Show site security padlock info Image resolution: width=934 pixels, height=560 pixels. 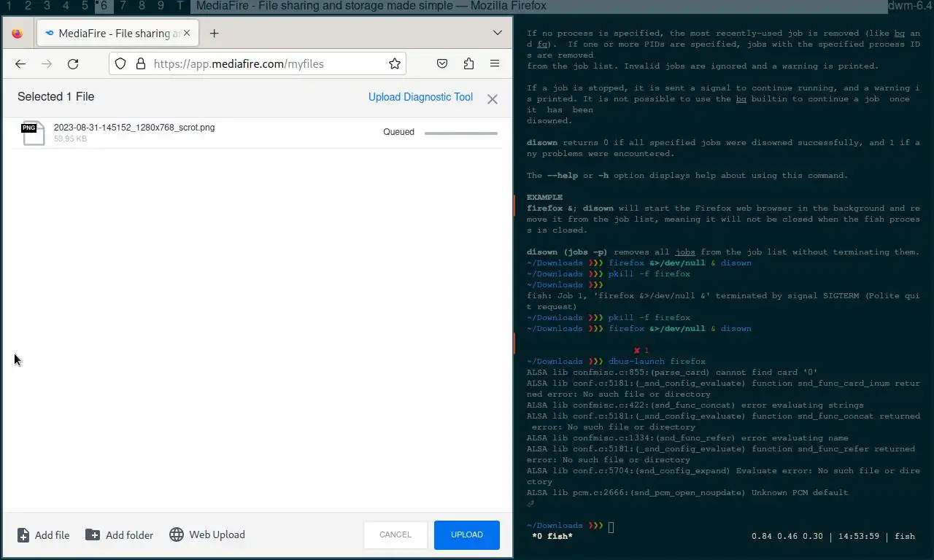click(x=141, y=63)
